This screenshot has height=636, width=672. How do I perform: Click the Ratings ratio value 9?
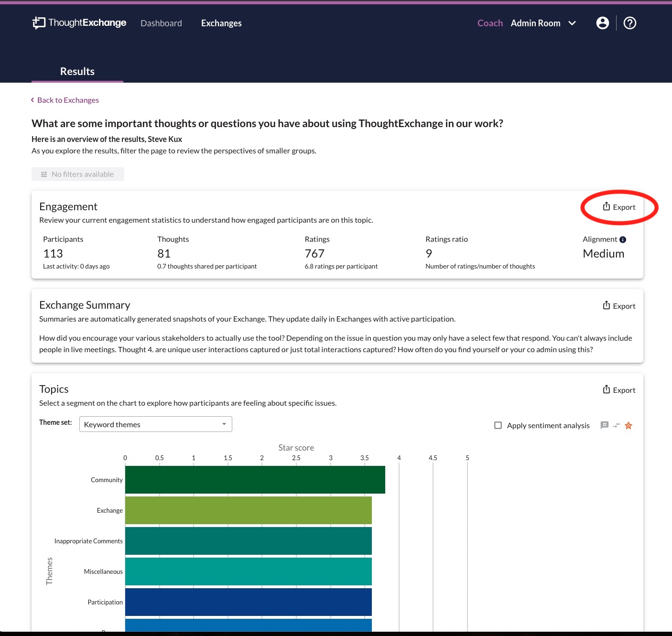click(429, 254)
